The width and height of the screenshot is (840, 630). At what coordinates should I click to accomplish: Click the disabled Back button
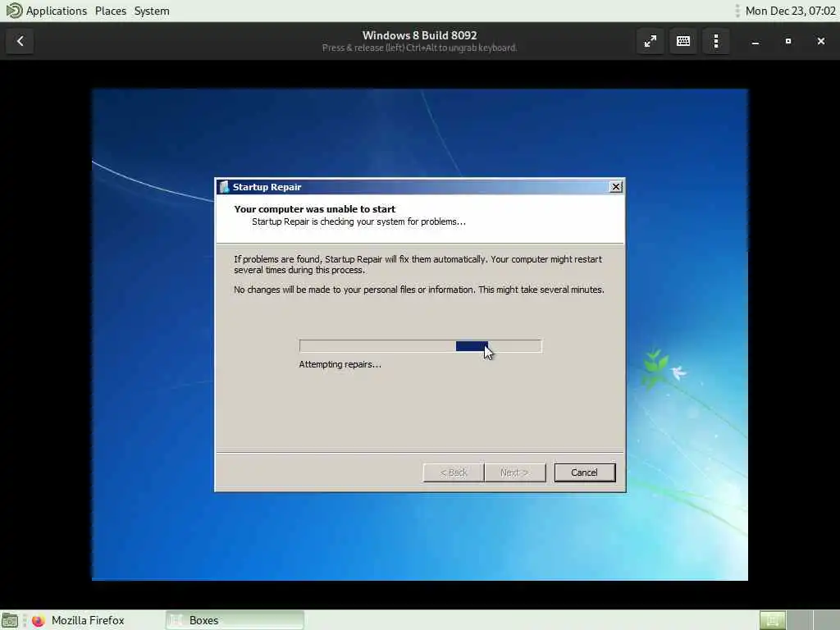pos(454,472)
